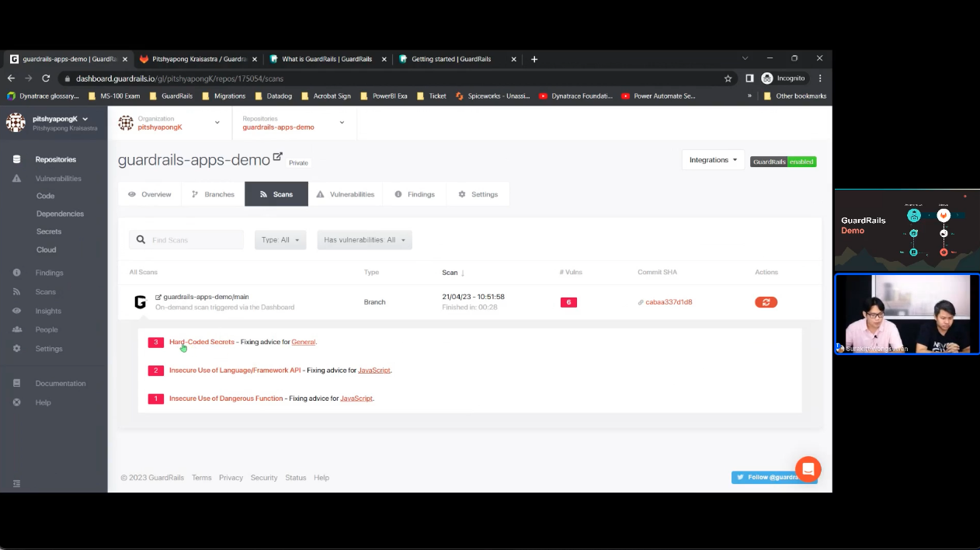
Task: Trigger a re-scan from the Actions column
Action: pyautogui.click(x=766, y=301)
